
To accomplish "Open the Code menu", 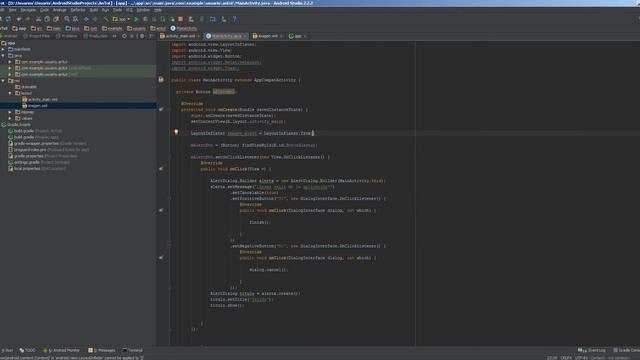I will (x=44, y=10).
